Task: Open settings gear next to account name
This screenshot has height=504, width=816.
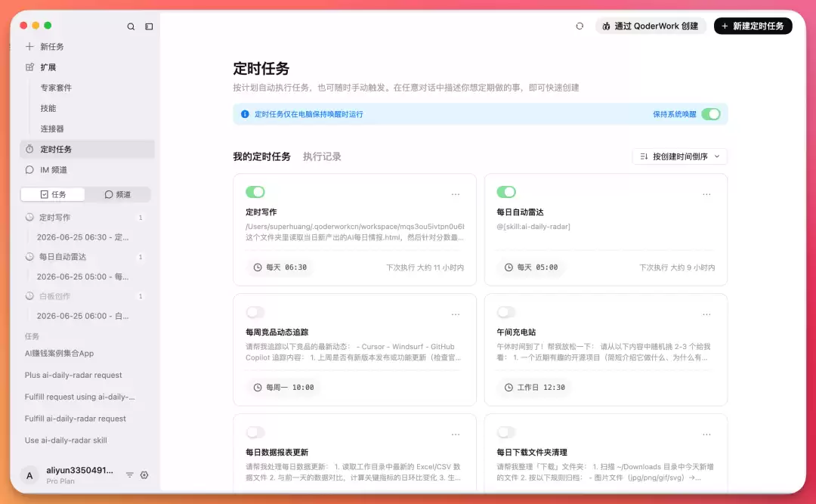Action: 144,475
